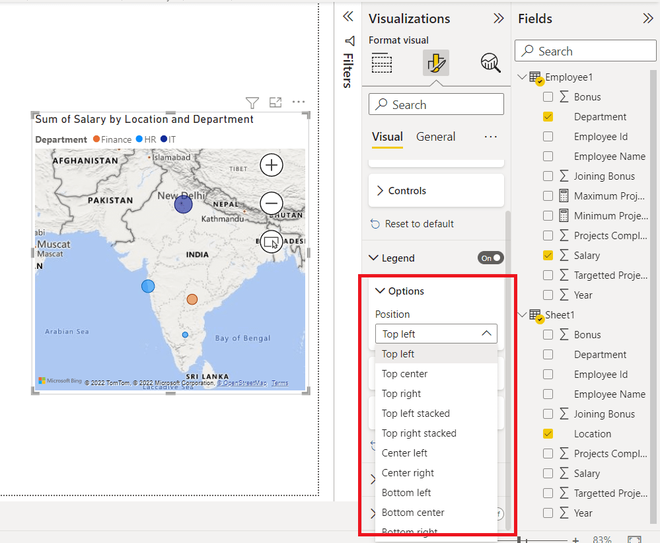Screen dimensions: 660x543
Task: Click Reset to default link
Action: (x=419, y=224)
